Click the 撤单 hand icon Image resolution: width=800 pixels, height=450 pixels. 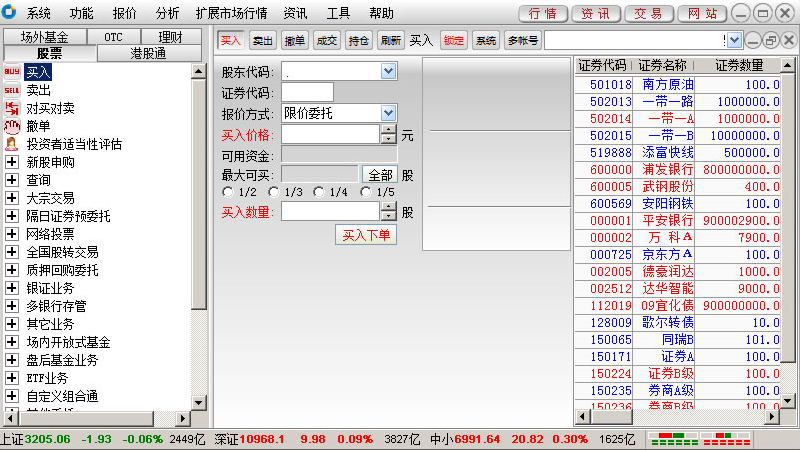(12, 126)
